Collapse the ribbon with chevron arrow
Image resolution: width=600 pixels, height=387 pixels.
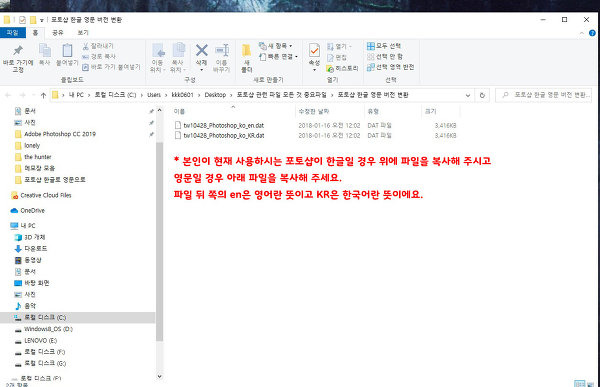click(x=582, y=33)
